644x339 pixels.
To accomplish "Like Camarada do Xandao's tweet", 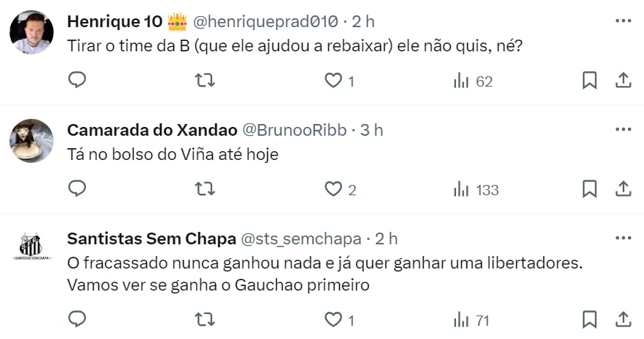I will (x=333, y=189).
